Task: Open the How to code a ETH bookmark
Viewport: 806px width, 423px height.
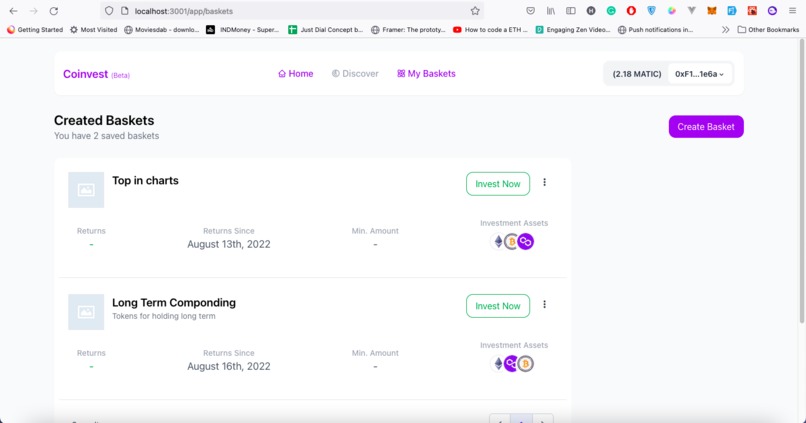Action: 490,30
